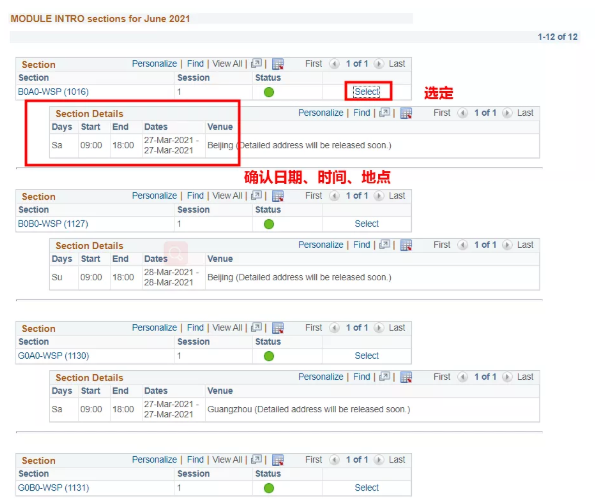595x502 pixels.
Task: Open the B0B0-WSP (1127) section link
Action: click(53, 224)
